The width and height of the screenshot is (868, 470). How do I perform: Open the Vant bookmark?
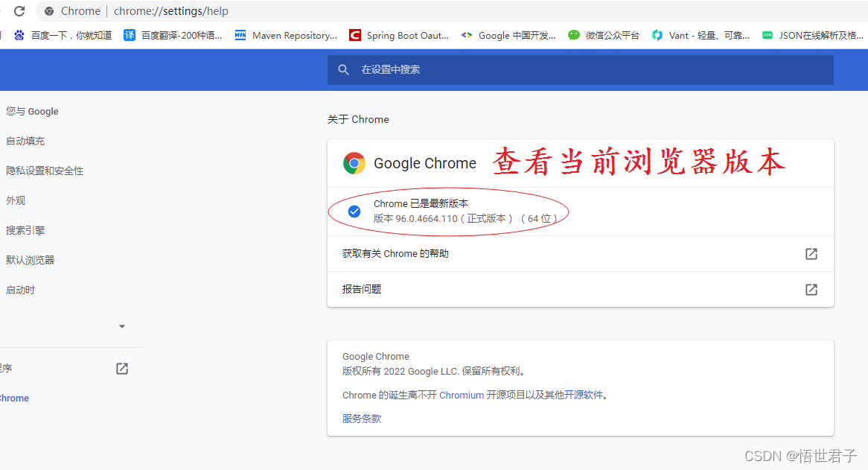pyautogui.click(x=701, y=36)
